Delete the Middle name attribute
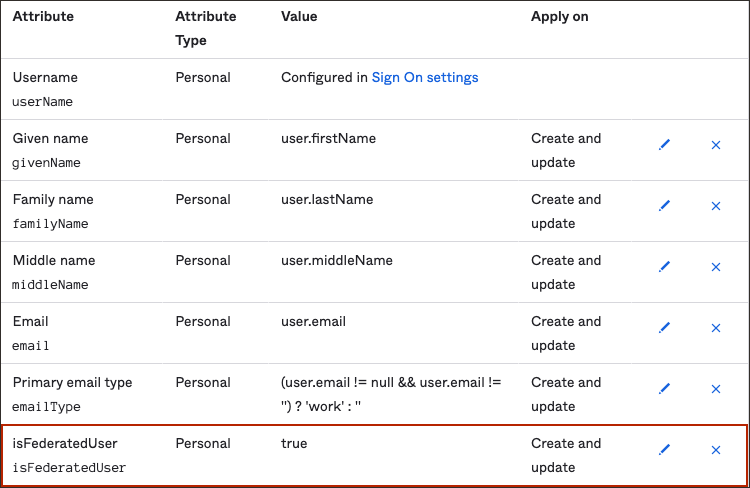 click(716, 267)
